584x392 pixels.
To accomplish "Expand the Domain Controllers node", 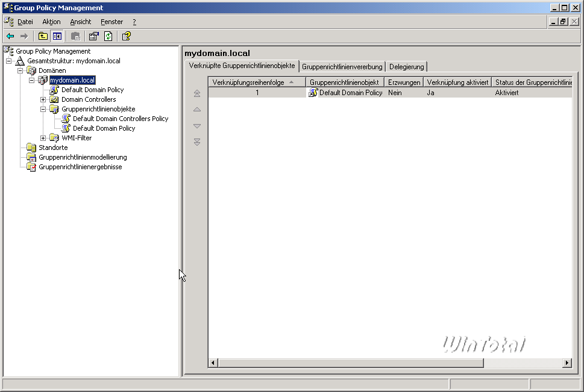I will [x=43, y=99].
